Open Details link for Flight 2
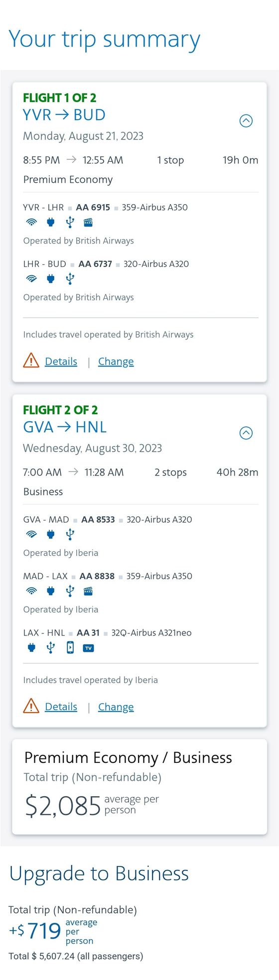Image resolution: width=279 pixels, height=980 pixels. coord(61,707)
